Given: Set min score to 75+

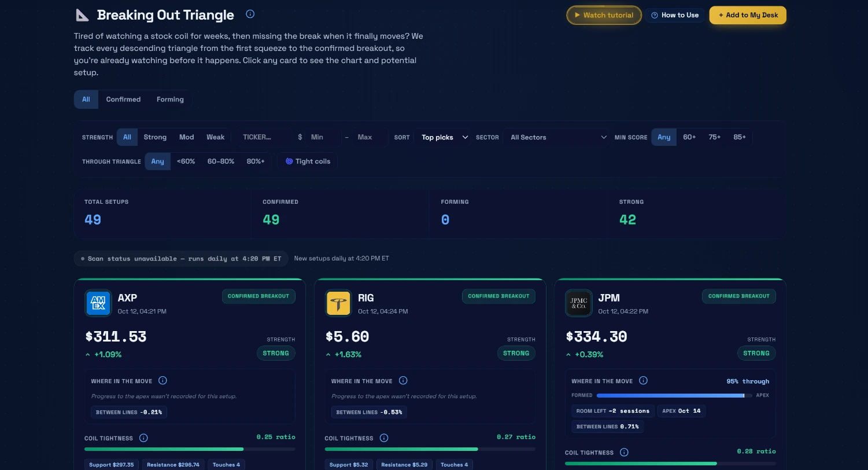Looking at the screenshot, I should [x=715, y=137].
